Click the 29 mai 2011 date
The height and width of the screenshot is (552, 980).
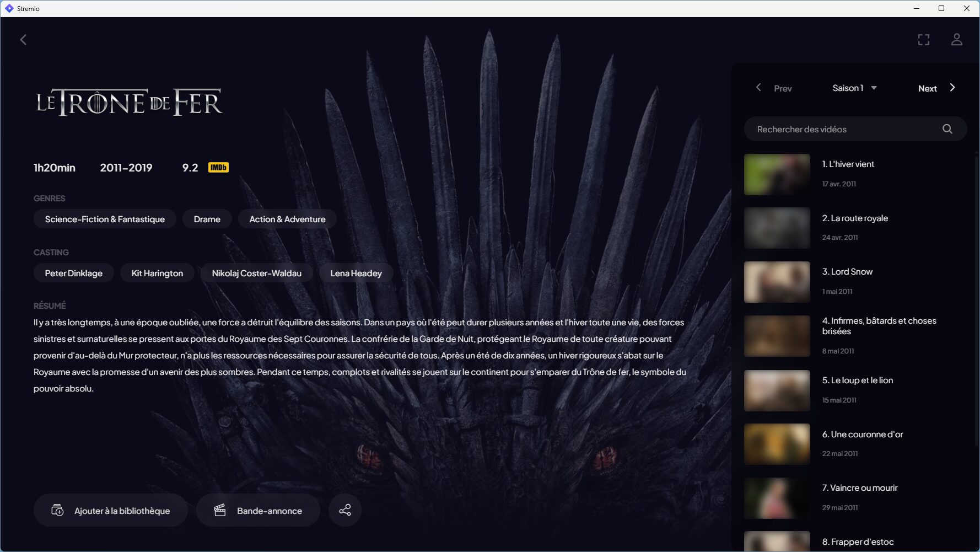[x=840, y=508]
